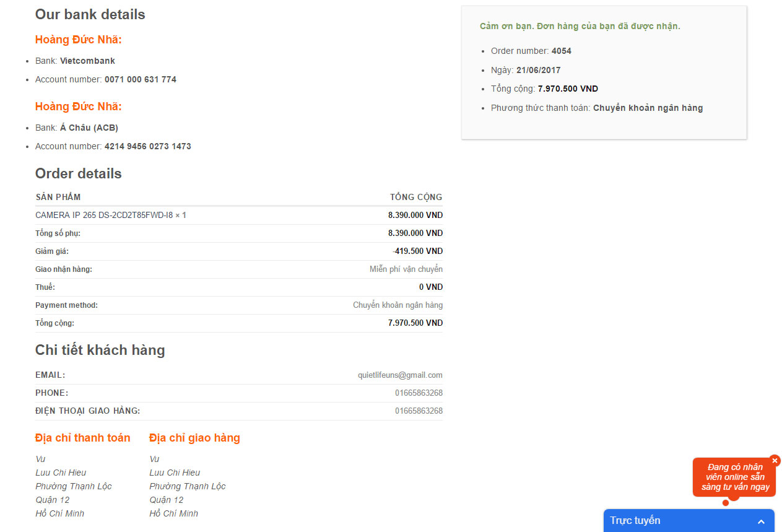Click the green thank-you confirmation message
Image resolution: width=782 pixels, height=532 pixels.
(580, 26)
